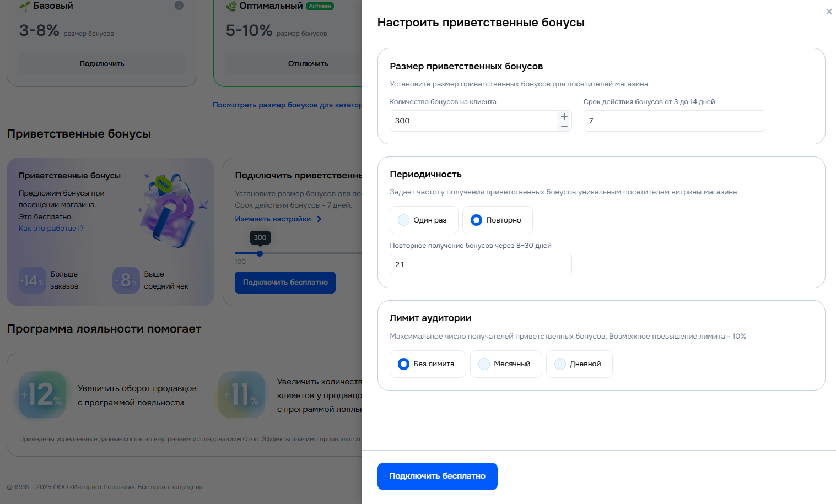Open the Как это работает? link

[x=51, y=229]
